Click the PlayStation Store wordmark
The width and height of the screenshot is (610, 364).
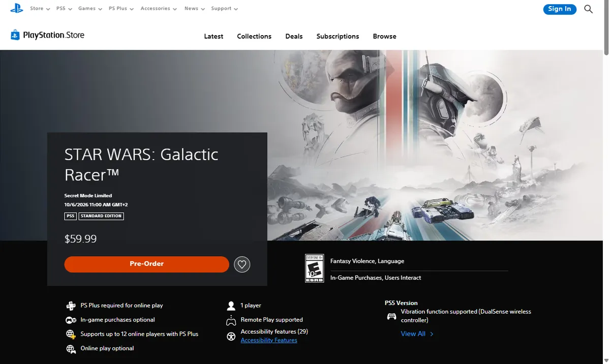pos(53,35)
